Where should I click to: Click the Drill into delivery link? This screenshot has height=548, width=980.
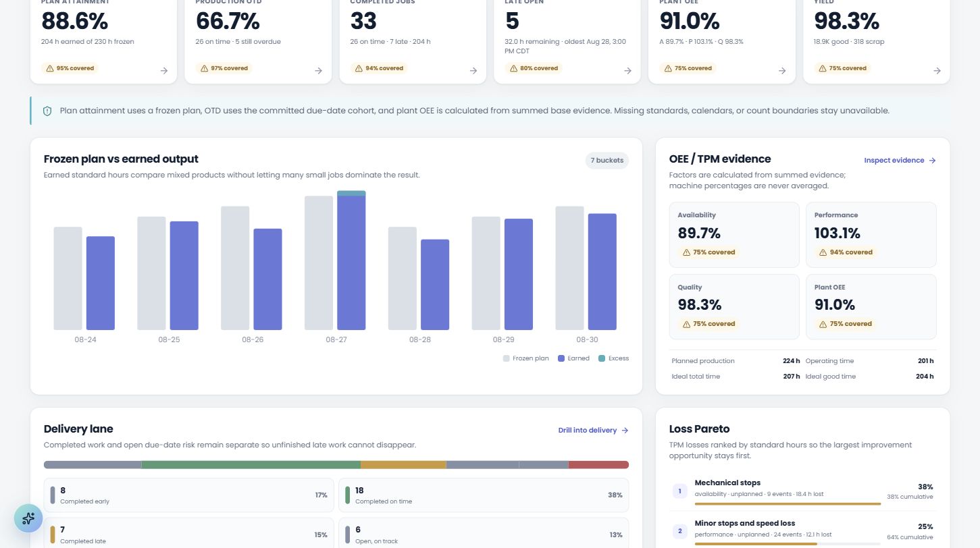pyautogui.click(x=593, y=430)
